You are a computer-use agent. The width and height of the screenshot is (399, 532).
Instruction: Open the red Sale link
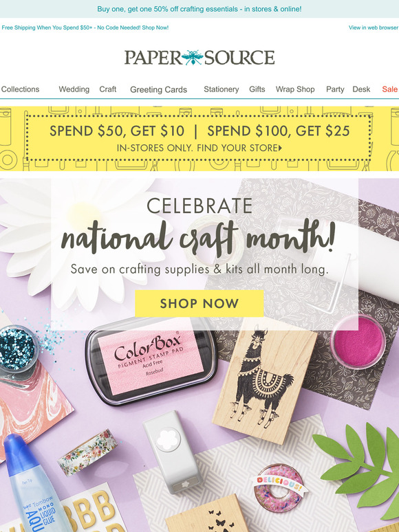click(x=390, y=89)
